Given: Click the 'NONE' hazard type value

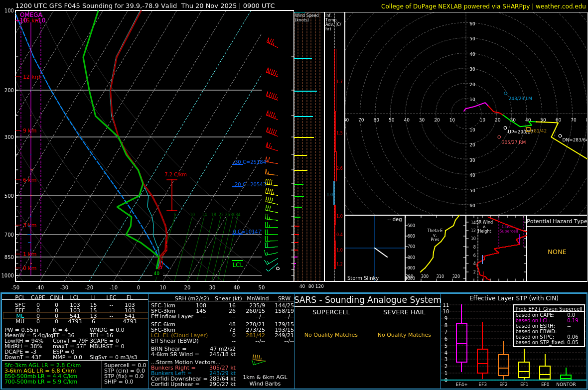Looking at the screenshot, I should pos(557,252).
